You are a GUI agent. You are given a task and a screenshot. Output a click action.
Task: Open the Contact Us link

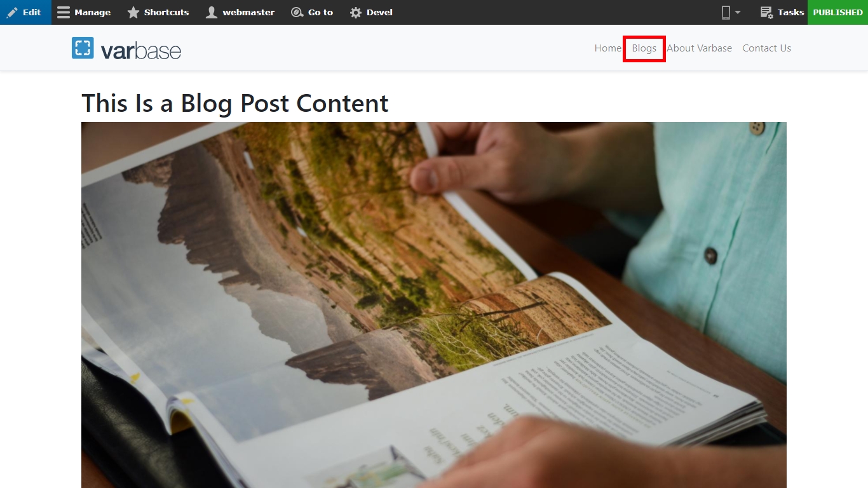tap(766, 48)
